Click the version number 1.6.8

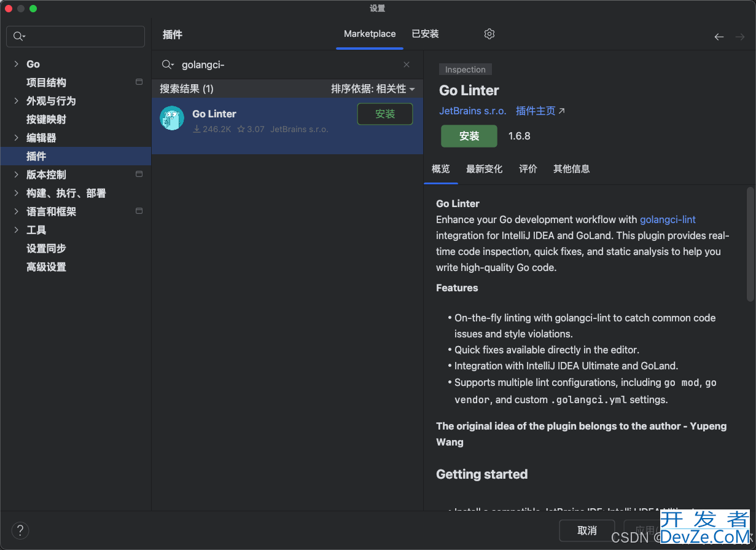(520, 136)
